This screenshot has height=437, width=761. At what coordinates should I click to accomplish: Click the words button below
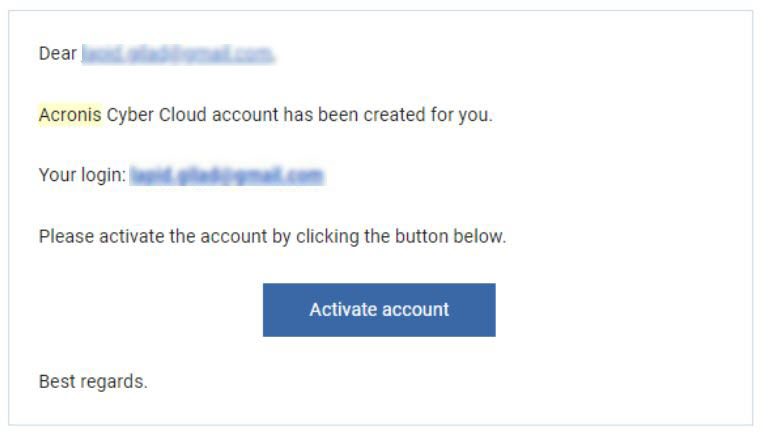pos(450,236)
